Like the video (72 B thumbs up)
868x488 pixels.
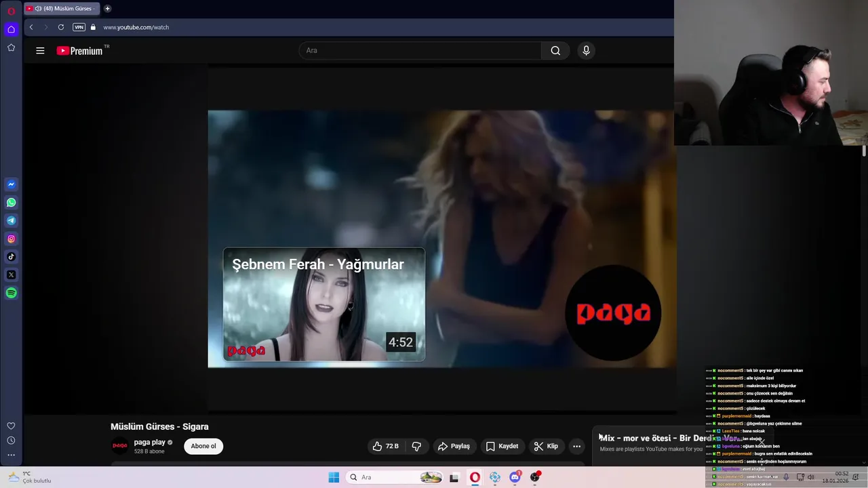click(x=385, y=446)
